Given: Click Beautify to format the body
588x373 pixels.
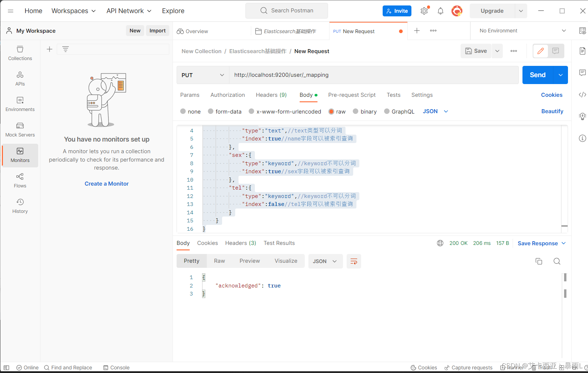Looking at the screenshot, I should [x=552, y=111].
